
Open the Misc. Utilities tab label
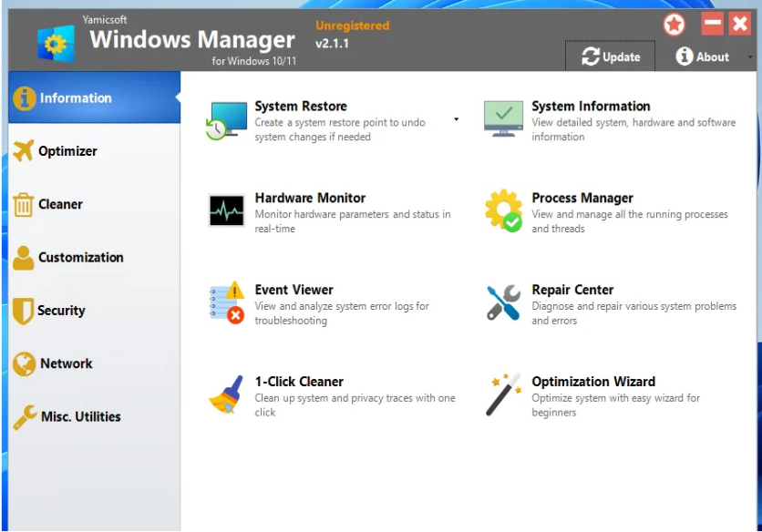(x=81, y=416)
